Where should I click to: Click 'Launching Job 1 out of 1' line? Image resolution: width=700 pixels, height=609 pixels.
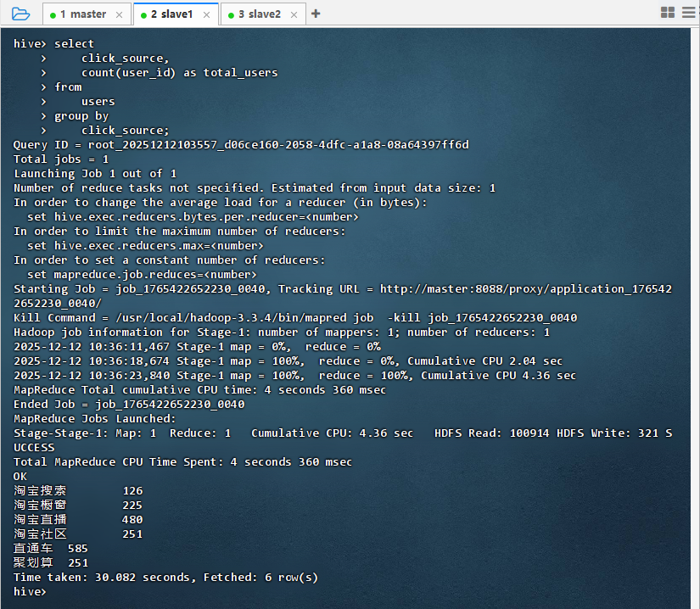(95, 174)
